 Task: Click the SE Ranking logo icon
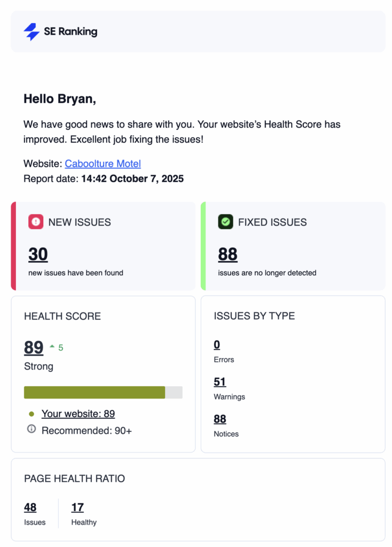32,32
